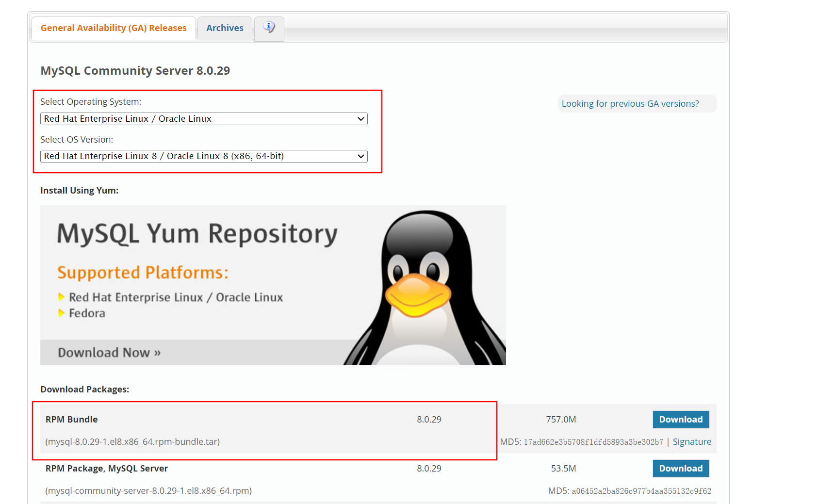The image size is (818, 504).
Task: Select the filename mysql-8.0.29-1.el8.x86_64.rpm-bundle.tar
Action: coord(132,442)
